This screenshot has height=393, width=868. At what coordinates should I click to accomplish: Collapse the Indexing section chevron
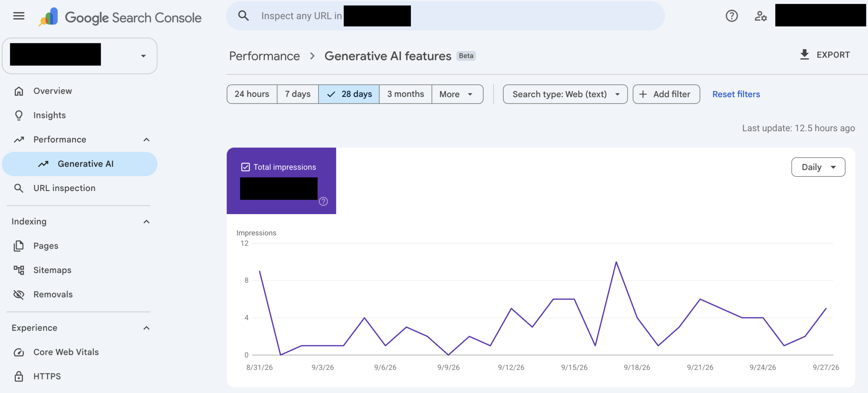pyautogui.click(x=146, y=222)
